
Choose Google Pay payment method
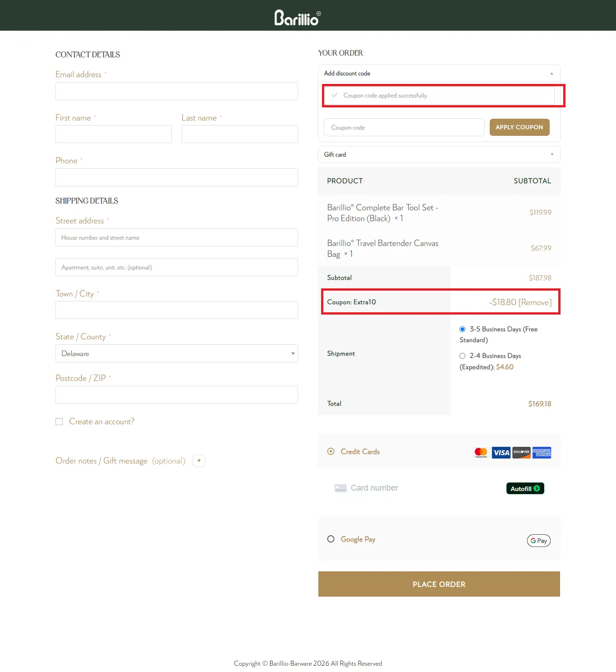point(331,539)
